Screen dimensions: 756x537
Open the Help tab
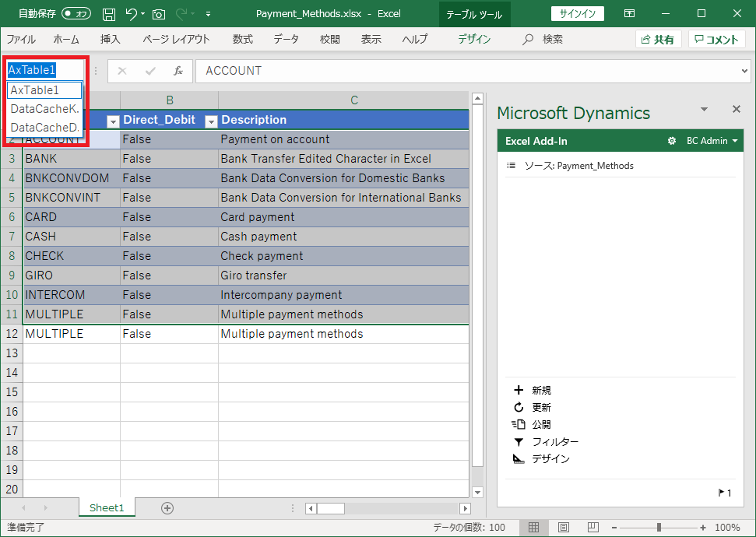(415, 40)
